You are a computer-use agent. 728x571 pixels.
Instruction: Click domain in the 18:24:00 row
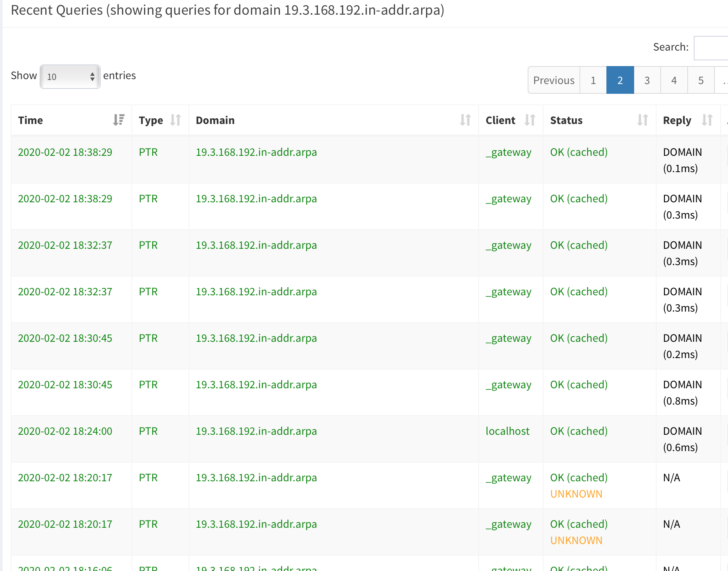(x=256, y=431)
